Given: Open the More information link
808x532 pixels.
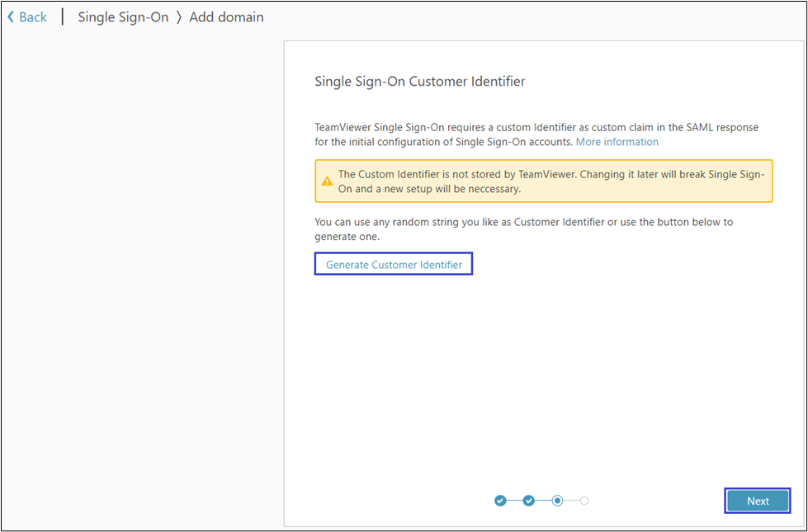Looking at the screenshot, I should point(617,142).
